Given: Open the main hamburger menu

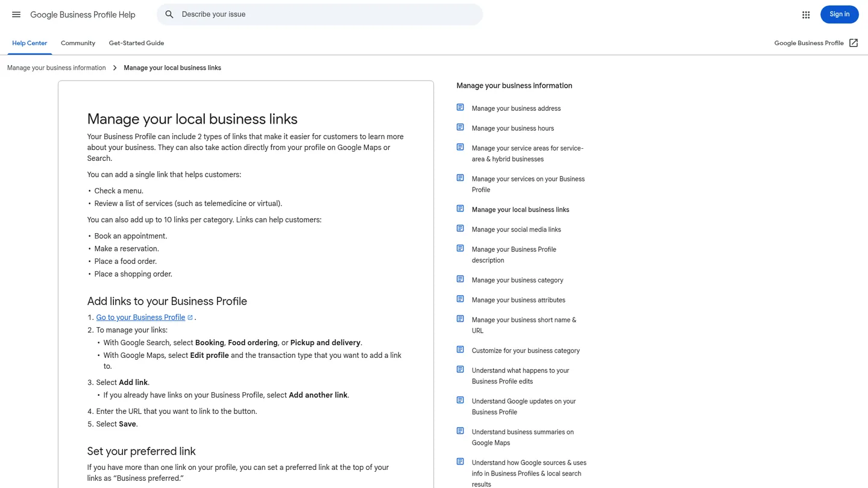Looking at the screenshot, I should click(16, 14).
